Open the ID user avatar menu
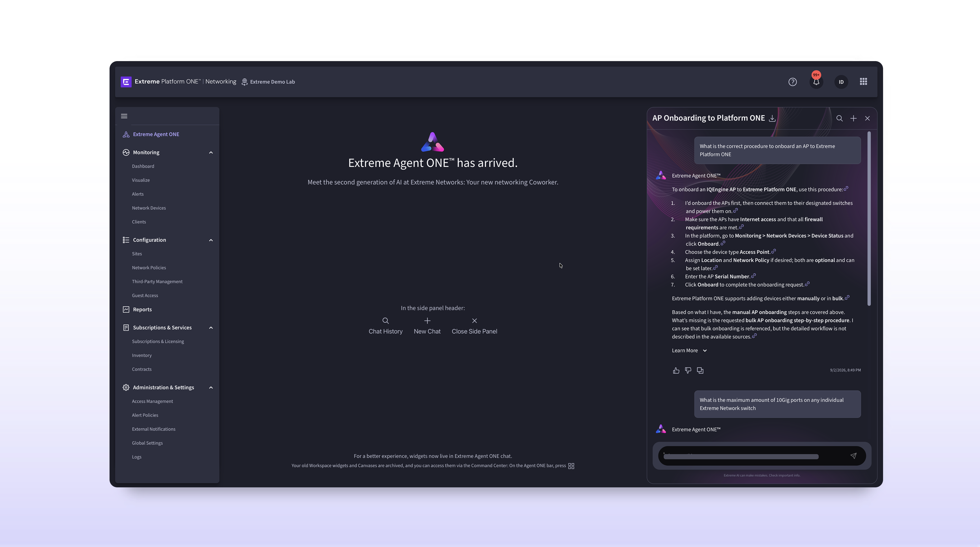The width and height of the screenshot is (980, 547). [841, 82]
